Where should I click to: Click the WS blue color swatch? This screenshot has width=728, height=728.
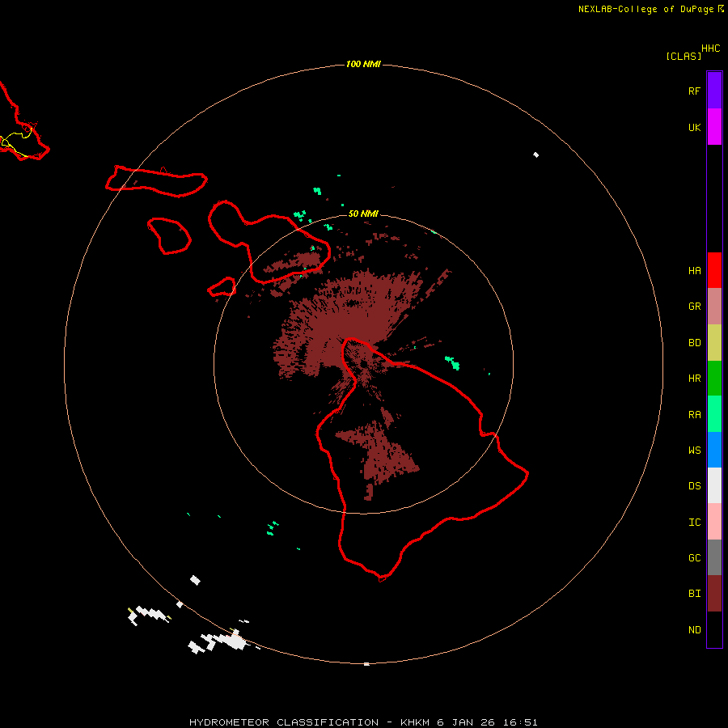pyautogui.click(x=714, y=450)
